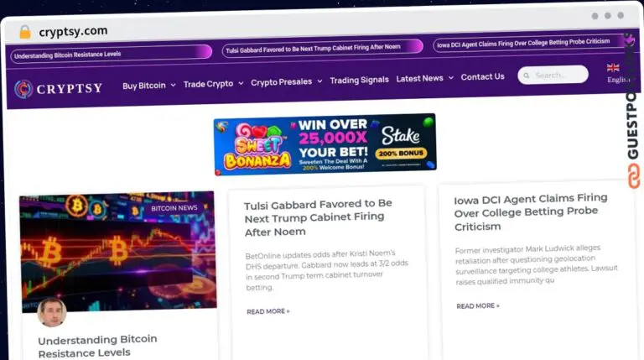644x360 pixels.
Task: Click the magnifier icon in search box
Action: pyautogui.click(x=526, y=76)
